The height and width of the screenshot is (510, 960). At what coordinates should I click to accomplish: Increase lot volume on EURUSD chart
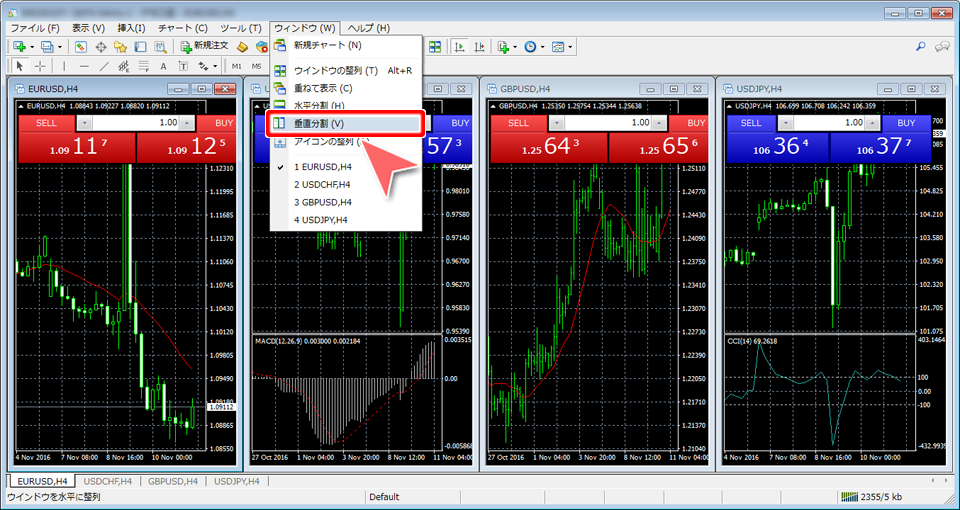[x=188, y=122]
